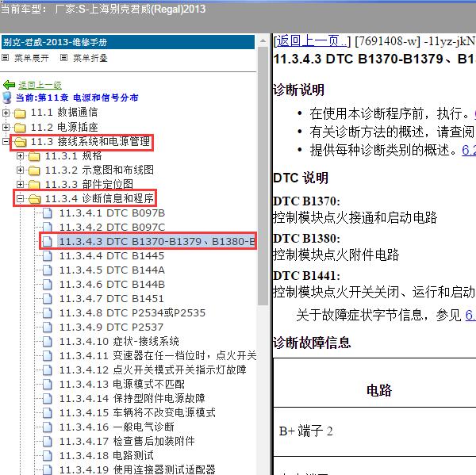This screenshot has width=476, height=475.
Task: Click the tree panel vertical scrollbar thumb
Action: (263, 176)
